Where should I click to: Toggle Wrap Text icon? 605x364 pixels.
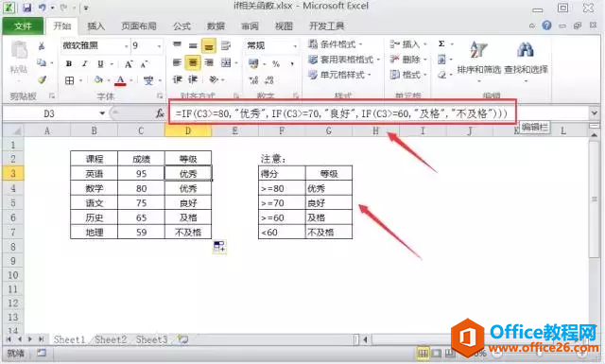click(x=226, y=45)
